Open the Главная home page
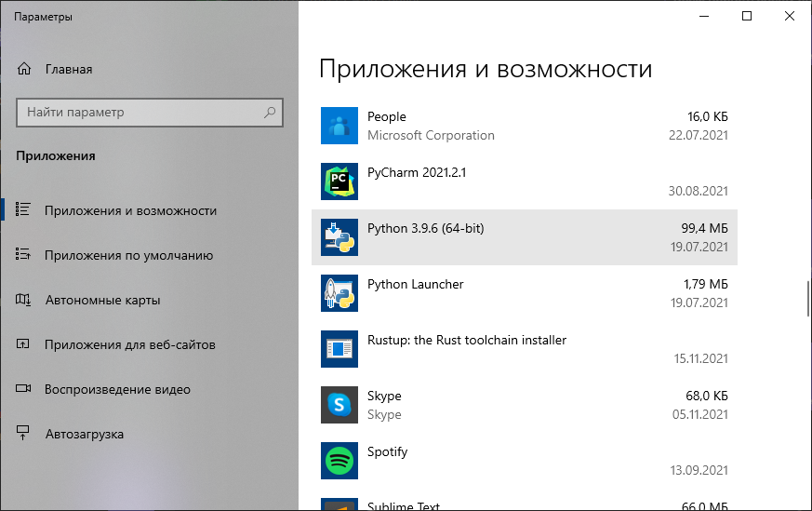 tap(68, 70)
